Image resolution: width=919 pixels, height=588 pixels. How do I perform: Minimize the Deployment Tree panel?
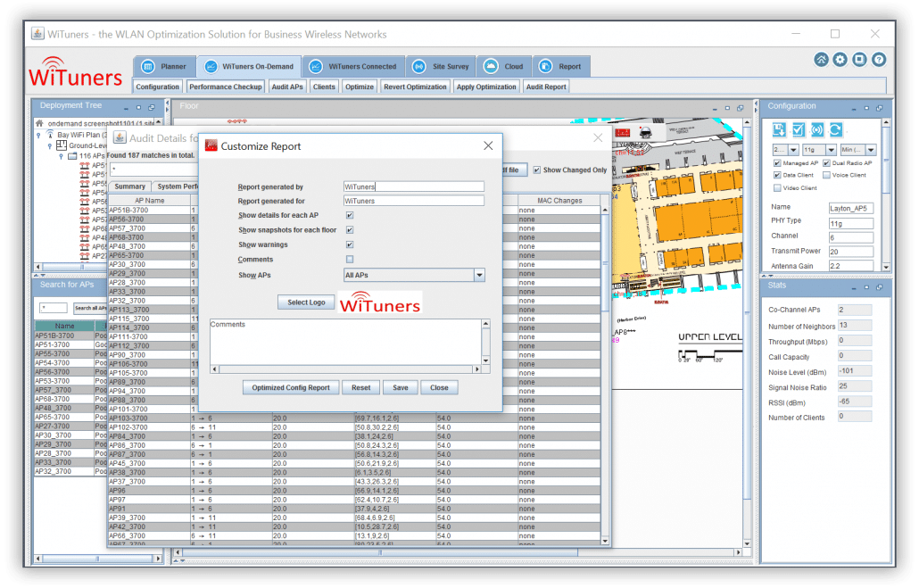tap(126, 108)
